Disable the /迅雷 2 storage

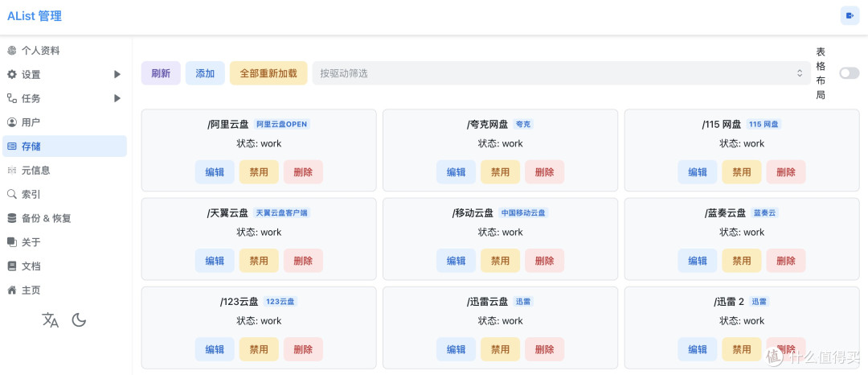[742, 349]
